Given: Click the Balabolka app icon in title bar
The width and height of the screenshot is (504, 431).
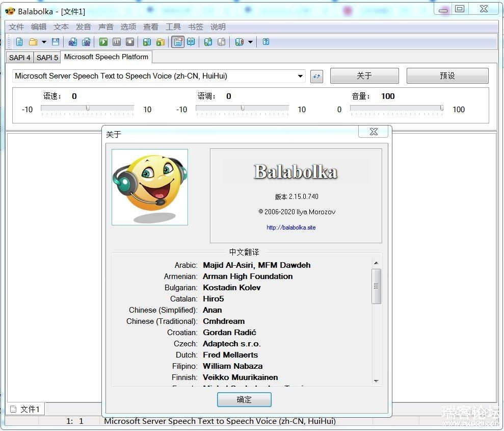Looking at the screenshot, I should [10, 11].
